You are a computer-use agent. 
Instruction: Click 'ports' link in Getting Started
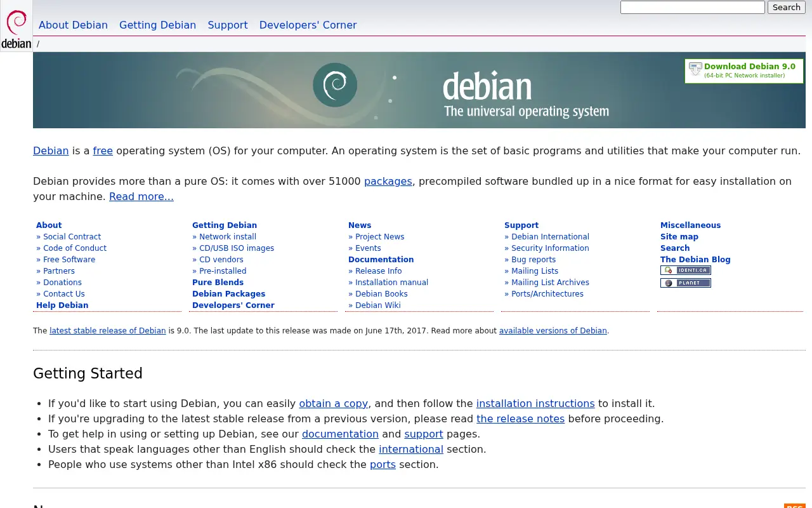(383, 464)
